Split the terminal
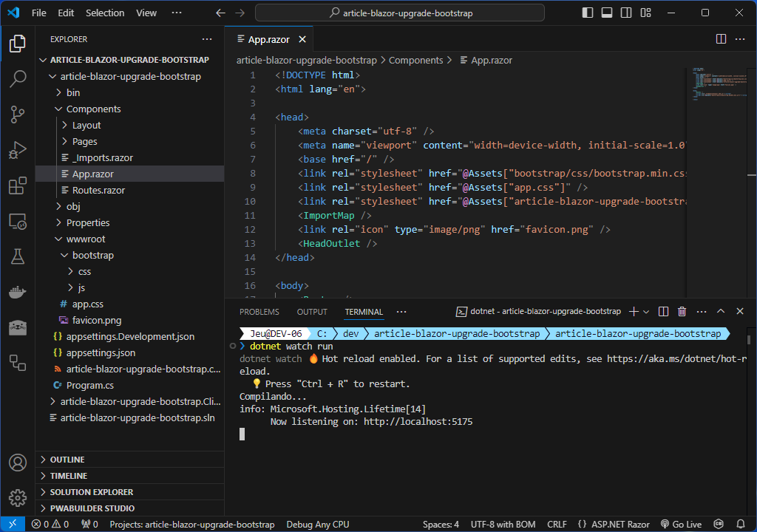The width and height of the screenshot is (757, 532). (x=663, y=312)
